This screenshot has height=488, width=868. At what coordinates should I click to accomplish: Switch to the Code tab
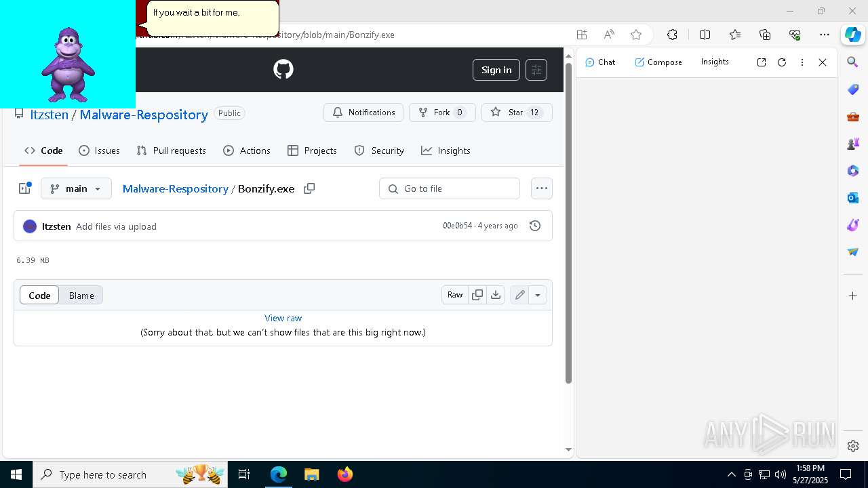click(43, 150)
